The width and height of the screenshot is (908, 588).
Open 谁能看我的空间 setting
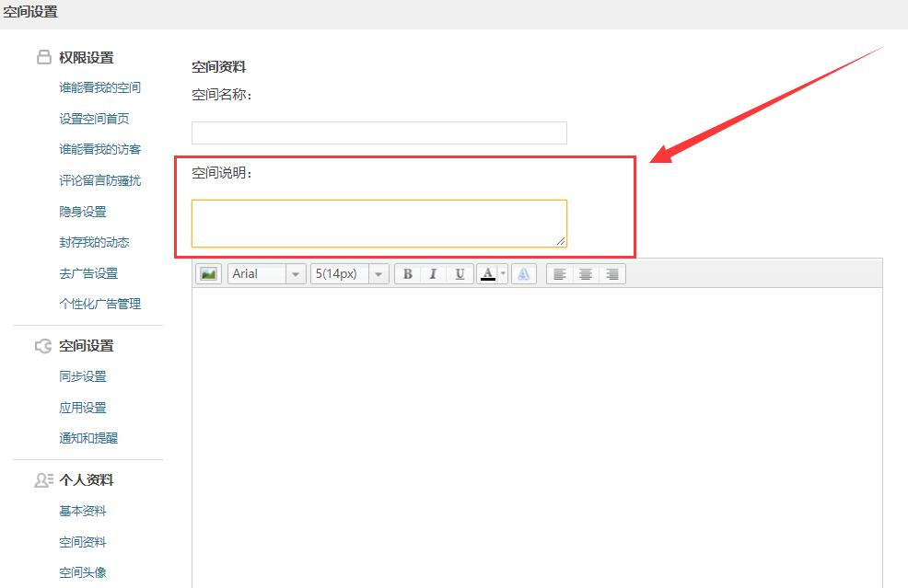(x=99, y=87)
